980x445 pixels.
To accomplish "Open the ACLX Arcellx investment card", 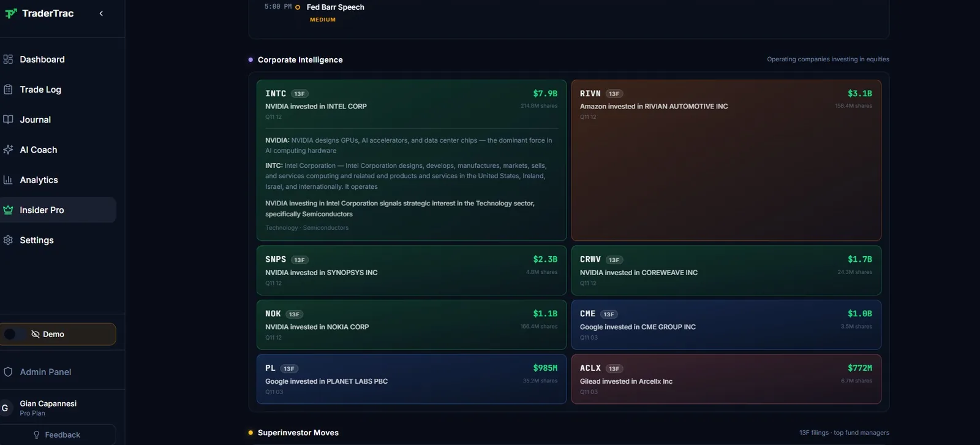I will (x=726, y=379).
